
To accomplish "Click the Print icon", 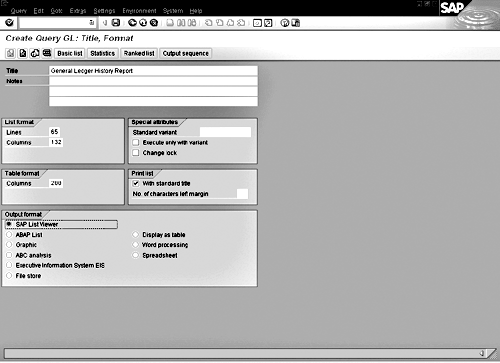I will click(x=170, y=23).
